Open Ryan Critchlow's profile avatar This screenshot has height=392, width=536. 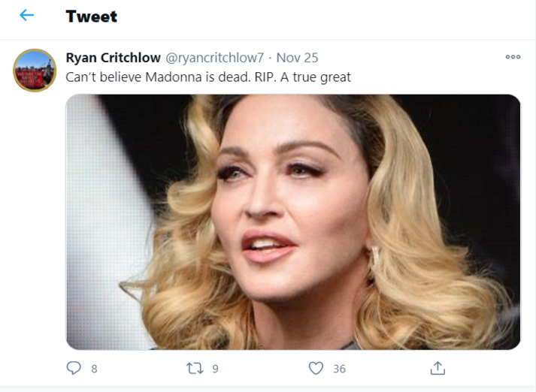tap(35, 71)
